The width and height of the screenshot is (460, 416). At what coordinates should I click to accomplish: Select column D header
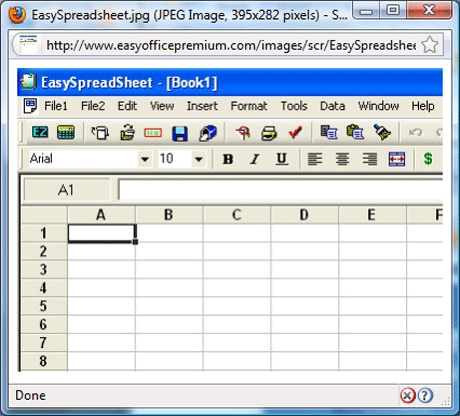(x=304, y=215)
